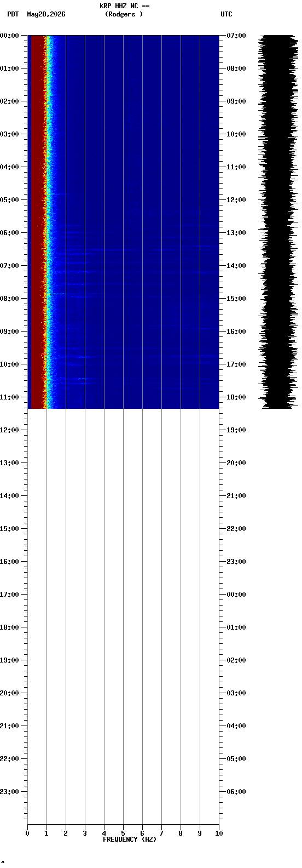Click the '21:00' PDT time label
302x868 pixels.
(x=9, y=726)
